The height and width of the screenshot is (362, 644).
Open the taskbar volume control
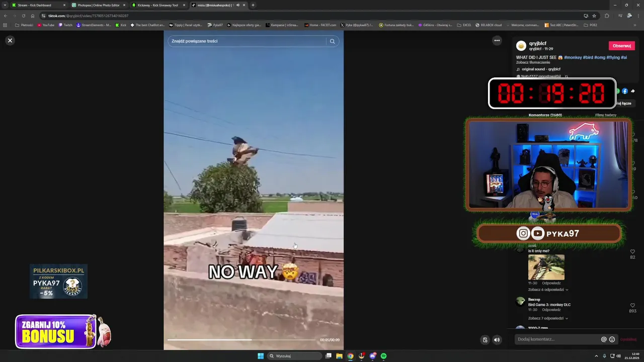pos(618,356)
